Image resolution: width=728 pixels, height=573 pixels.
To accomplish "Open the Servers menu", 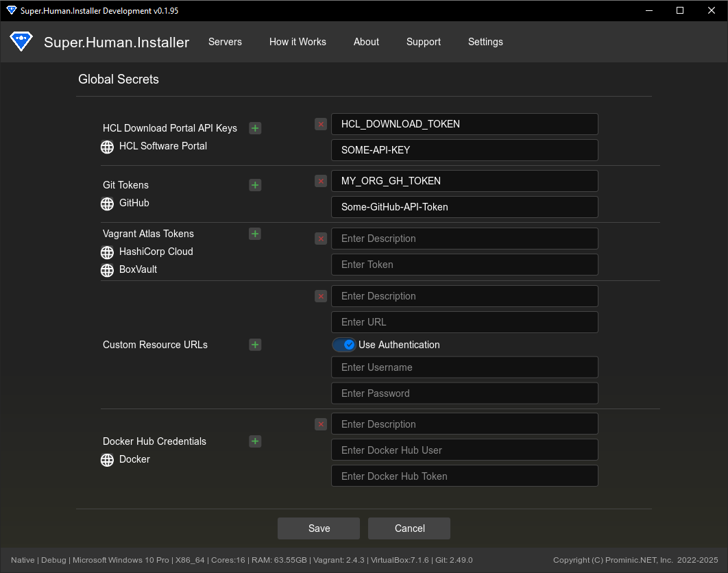I will coord(225,42).
